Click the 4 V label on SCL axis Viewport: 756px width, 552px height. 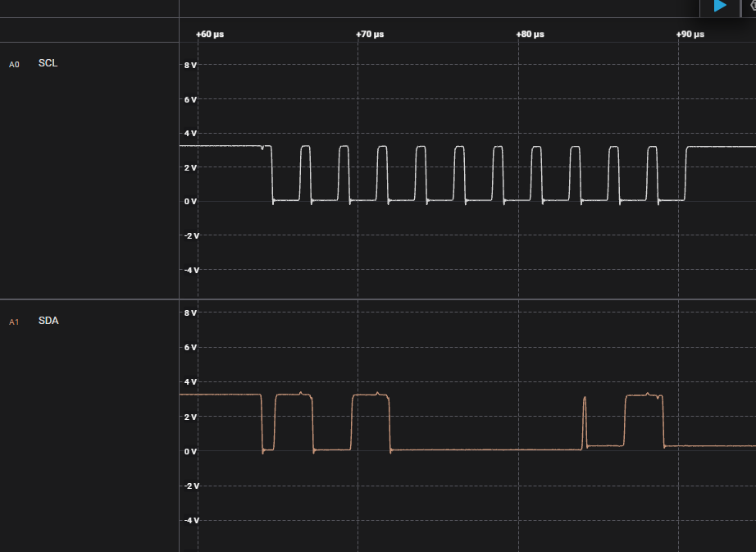pos(190,134)
